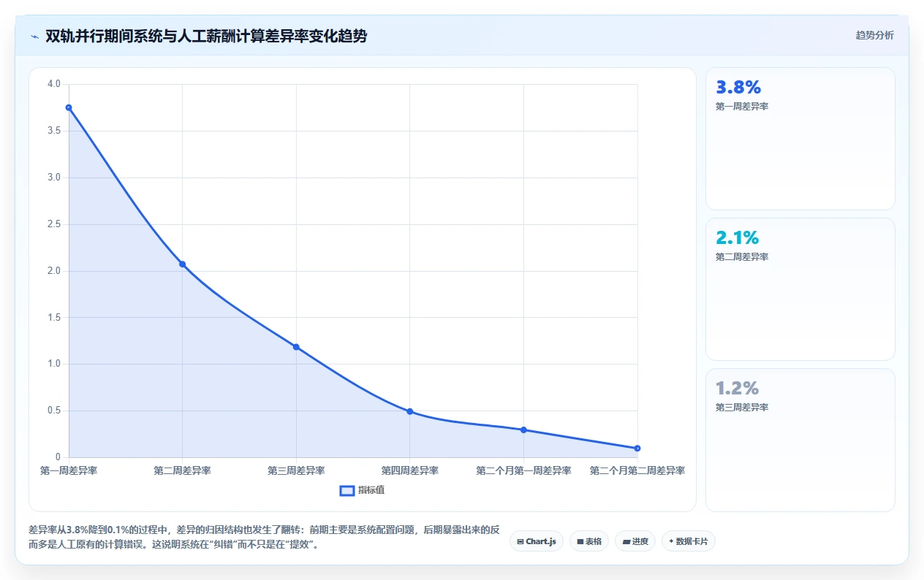Click the x-axis label 第二个月第一周差异率

(x=523, y=470)
